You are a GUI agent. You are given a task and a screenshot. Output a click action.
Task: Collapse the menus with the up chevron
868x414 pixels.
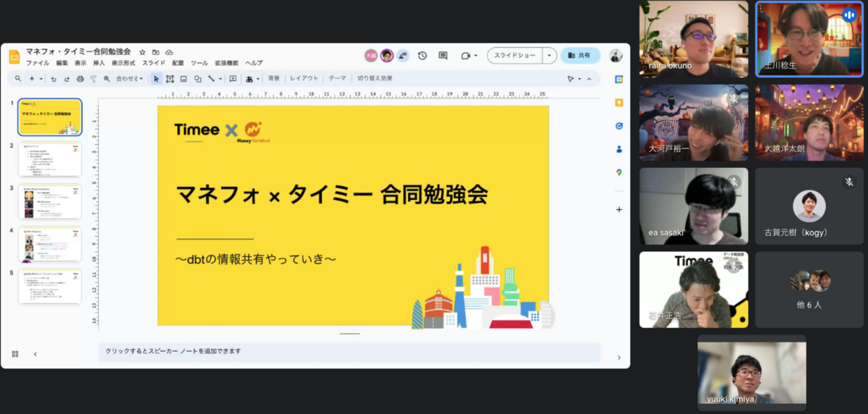[589, 78]
